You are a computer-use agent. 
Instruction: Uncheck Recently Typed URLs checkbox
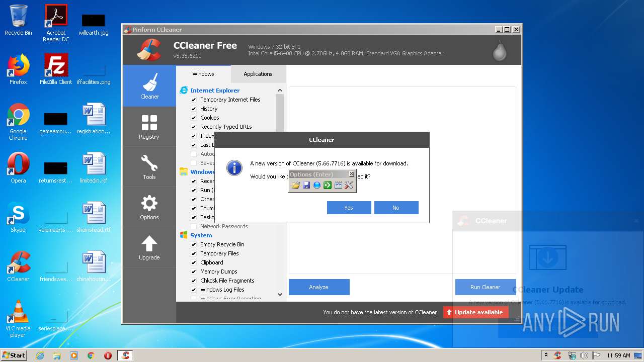[x=194, y=127]
